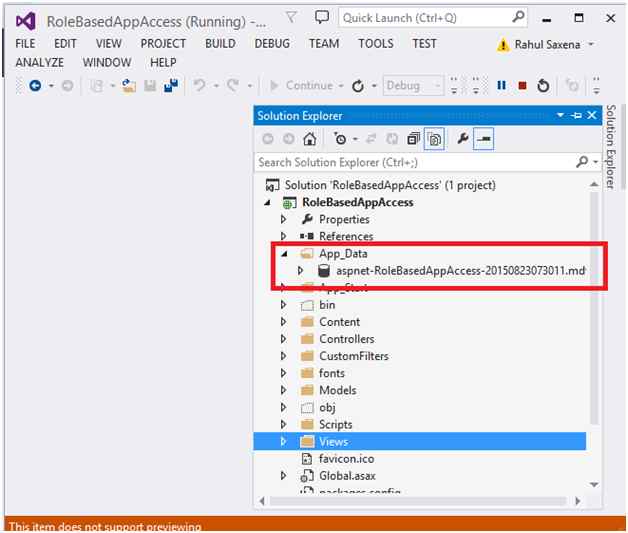Viewport: 628px width, 533px height.
Task: Click the Visual Studio logo icon
Action: click(x=26, y=21)
